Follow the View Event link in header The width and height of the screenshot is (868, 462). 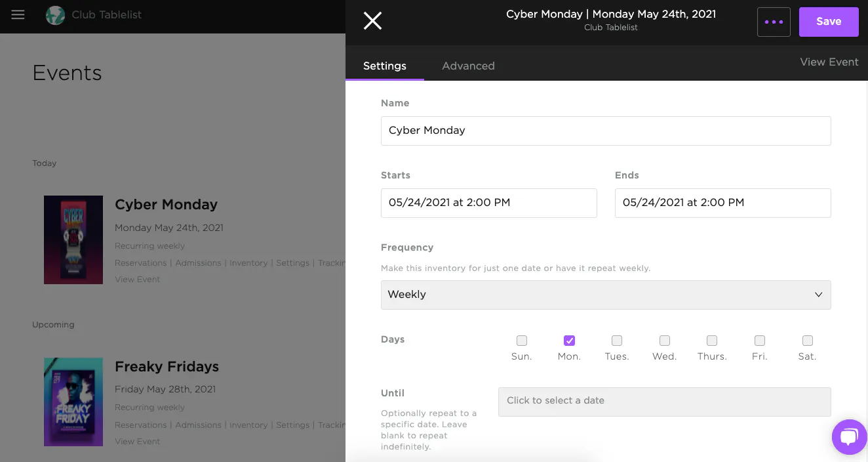829,62
